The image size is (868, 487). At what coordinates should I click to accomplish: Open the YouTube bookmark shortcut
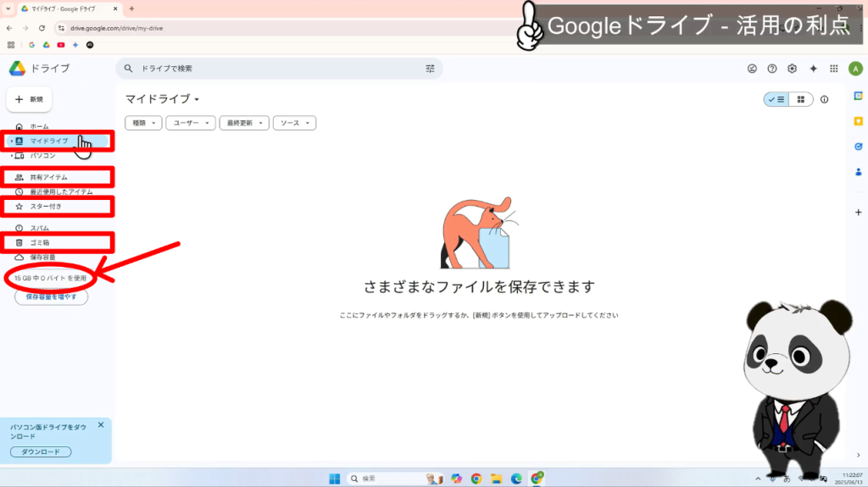click(61, 45)
